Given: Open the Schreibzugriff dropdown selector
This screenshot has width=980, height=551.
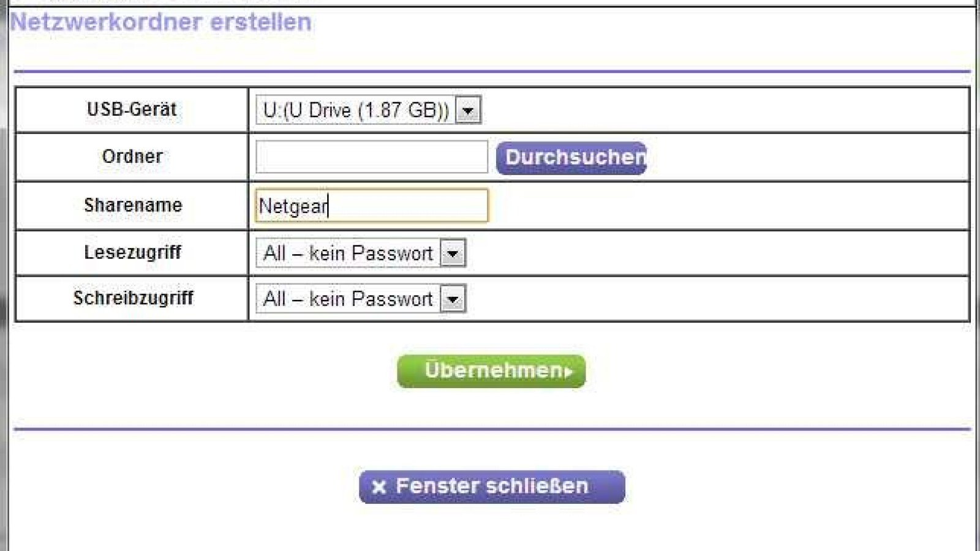Looking at the screenshot, I should [x=454, y=299].
